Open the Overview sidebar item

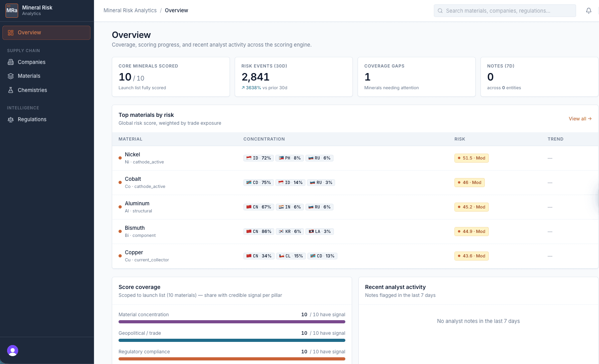tap(46, 33)
